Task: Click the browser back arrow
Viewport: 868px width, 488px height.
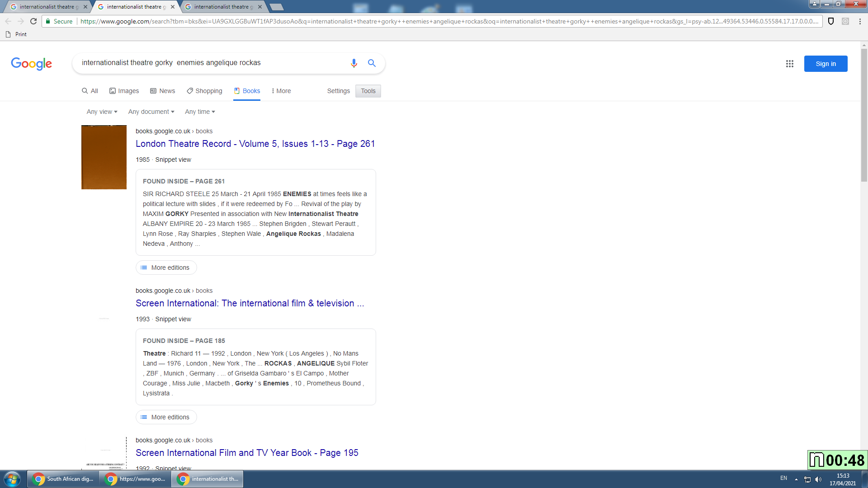Action: pos(8,21)
